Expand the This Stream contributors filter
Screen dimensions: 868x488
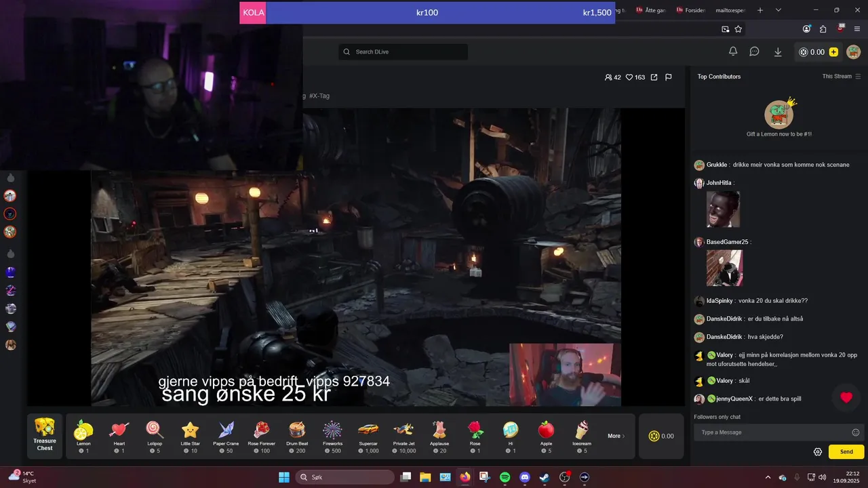[x=842, y=77]
